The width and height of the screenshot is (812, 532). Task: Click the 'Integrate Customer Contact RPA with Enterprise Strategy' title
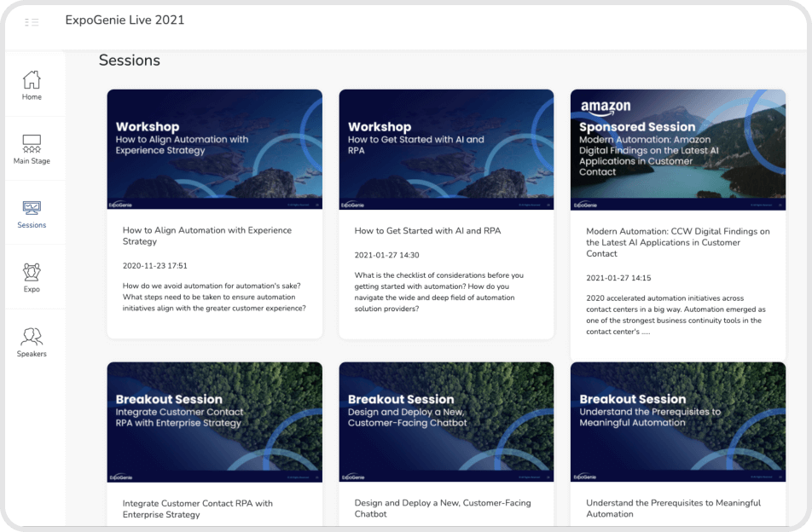[x=197, y=509]
